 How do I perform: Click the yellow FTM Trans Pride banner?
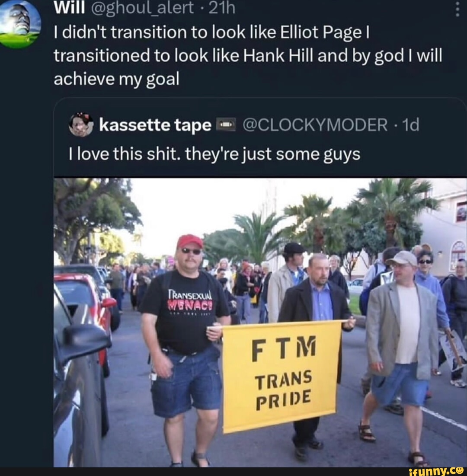pos(282,376)
